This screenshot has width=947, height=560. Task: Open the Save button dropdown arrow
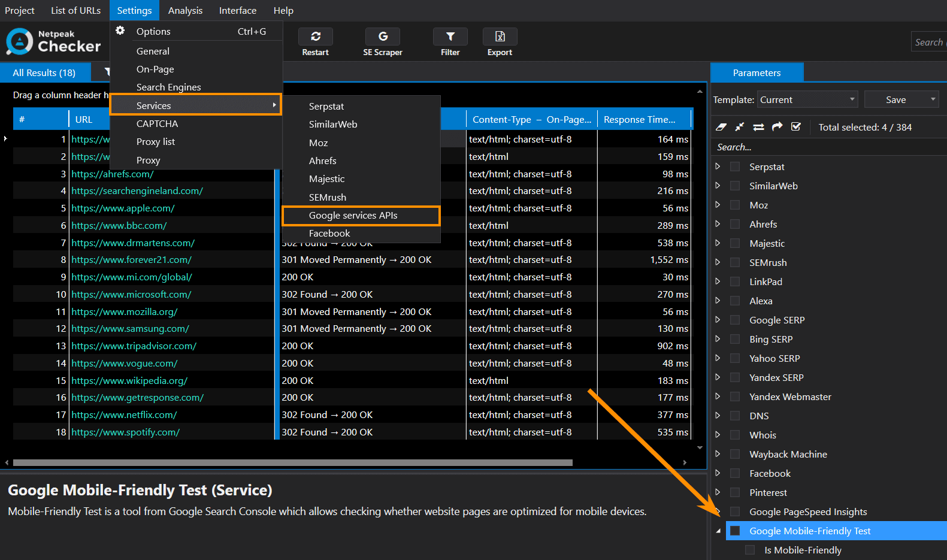click(x=933, y=99)
